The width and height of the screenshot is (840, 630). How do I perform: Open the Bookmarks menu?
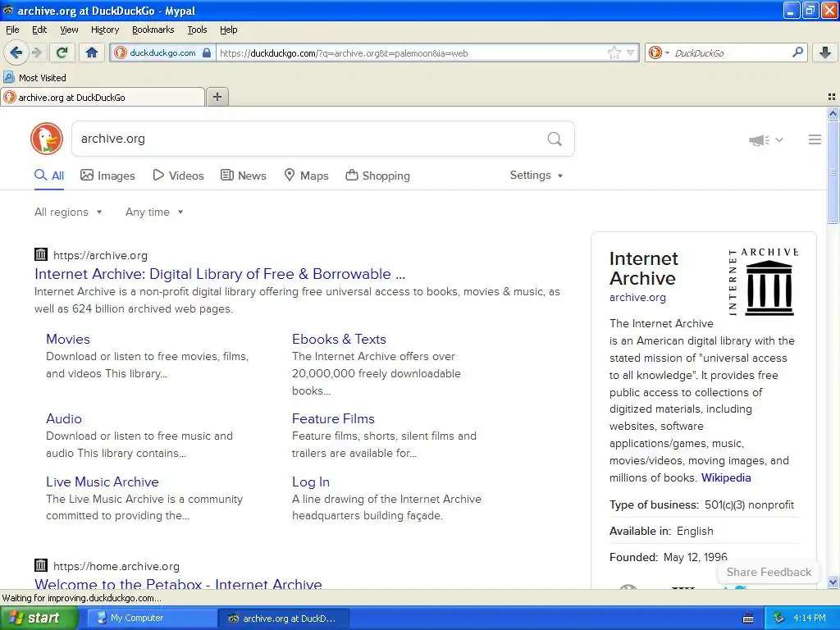coord(153,30)
